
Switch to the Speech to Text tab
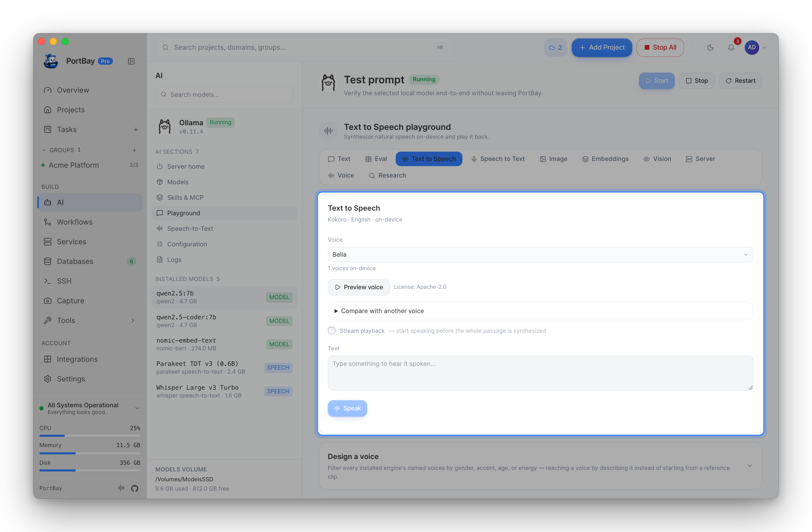coord(498,159)
